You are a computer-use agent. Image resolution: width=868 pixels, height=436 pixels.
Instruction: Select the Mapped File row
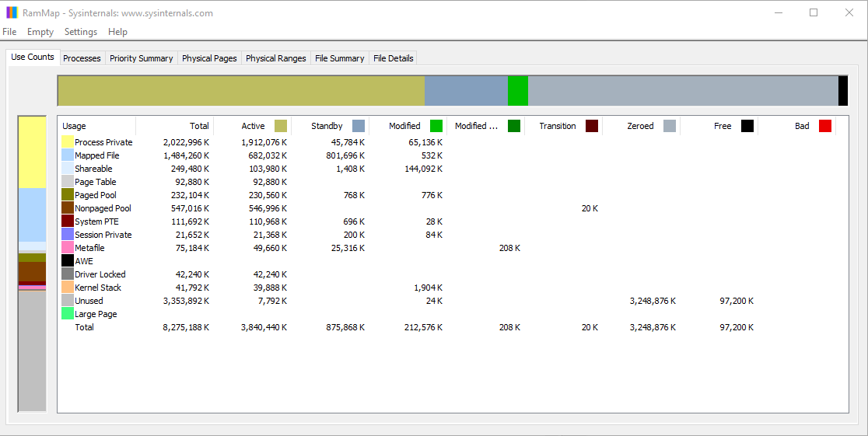tap(453, 155)
